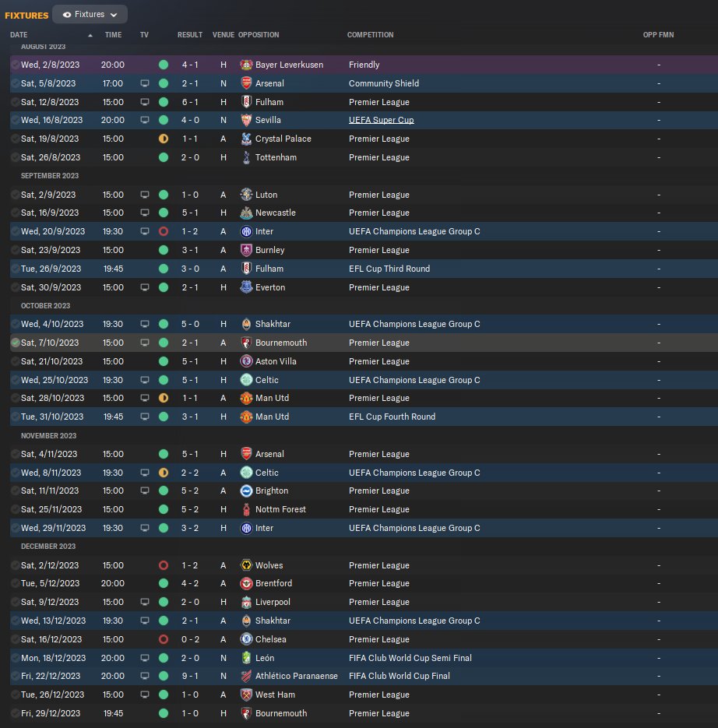Screen dimensions: 718x728
Task: Click the Chelsea club badge
Action: [246, 639]
